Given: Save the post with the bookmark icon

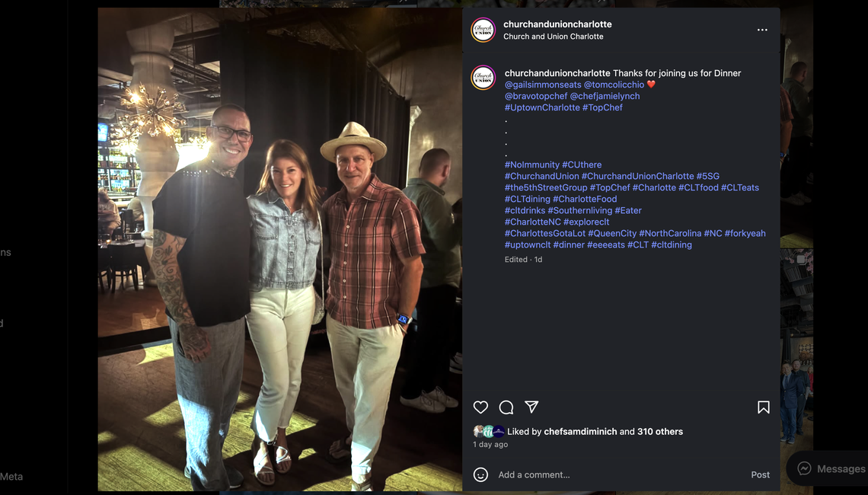Looking at the screenshot, I should pyautogui.click(x=764, y=407).
